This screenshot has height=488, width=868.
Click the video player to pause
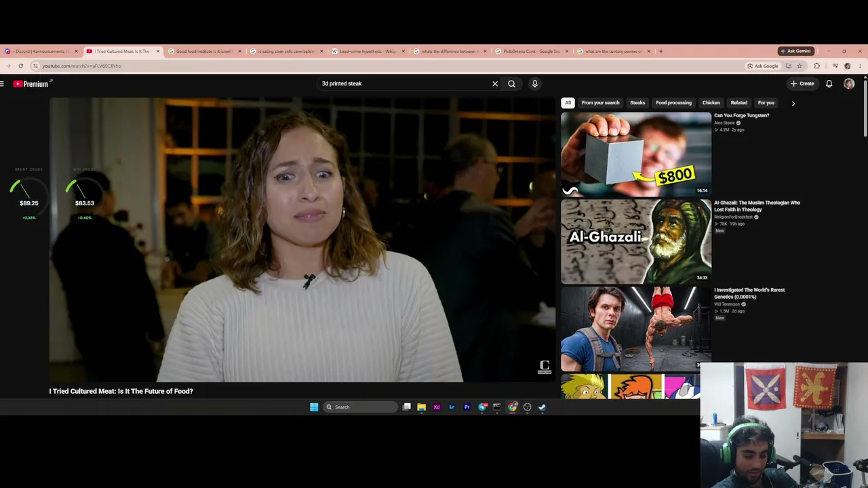302,240
